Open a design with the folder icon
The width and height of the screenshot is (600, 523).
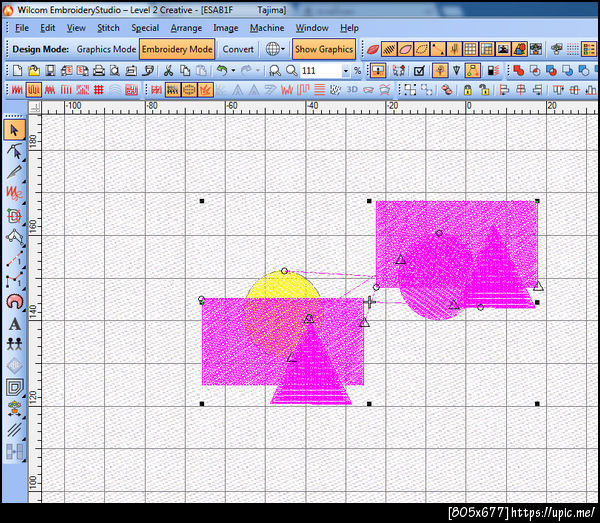tap(34, 70)
